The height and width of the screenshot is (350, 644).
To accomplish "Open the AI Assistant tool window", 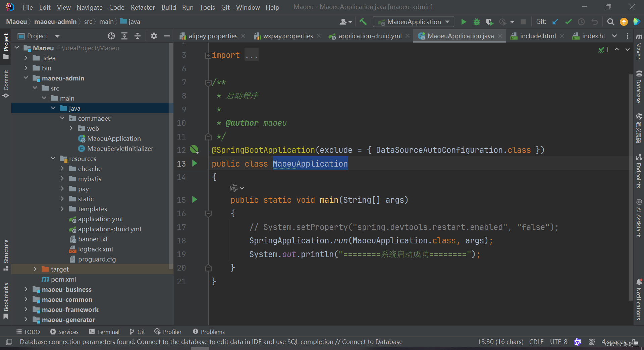I will 639,218.
